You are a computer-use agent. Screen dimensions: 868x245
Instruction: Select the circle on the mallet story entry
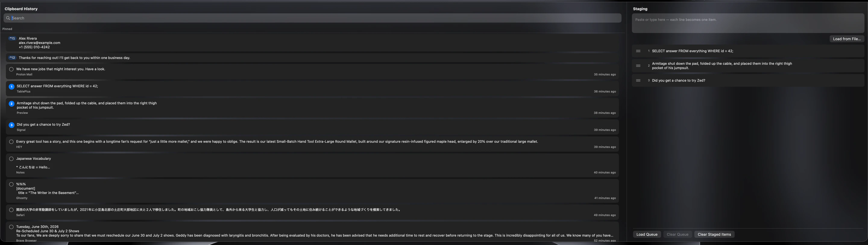(11, 142)
